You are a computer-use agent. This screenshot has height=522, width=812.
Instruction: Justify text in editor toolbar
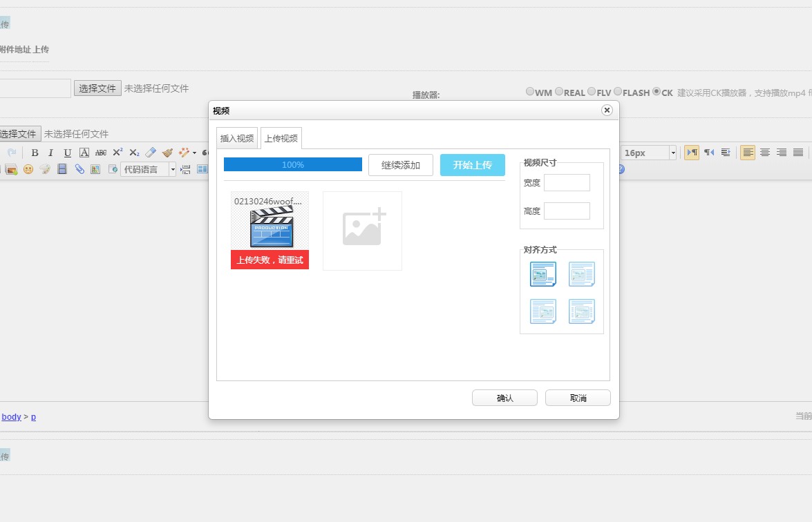(x=798, y=153)
